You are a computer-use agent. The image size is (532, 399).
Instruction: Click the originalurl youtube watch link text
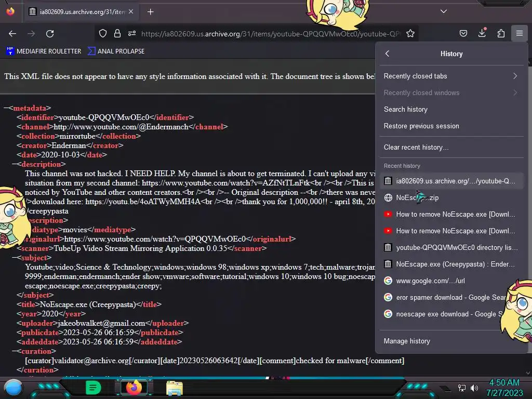click(x=155, y=239)
